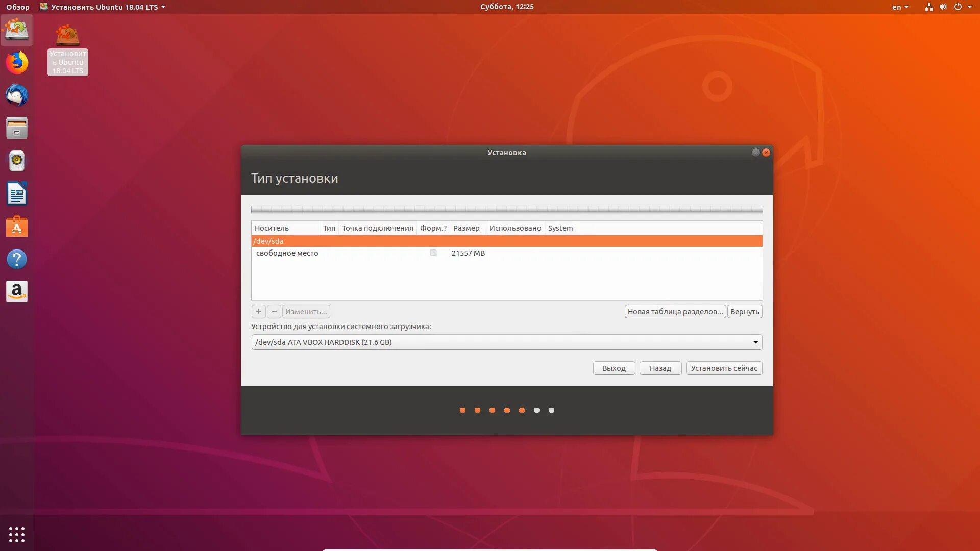
Task: Click Новая таблица разделов button
Action: pos(675,312)
